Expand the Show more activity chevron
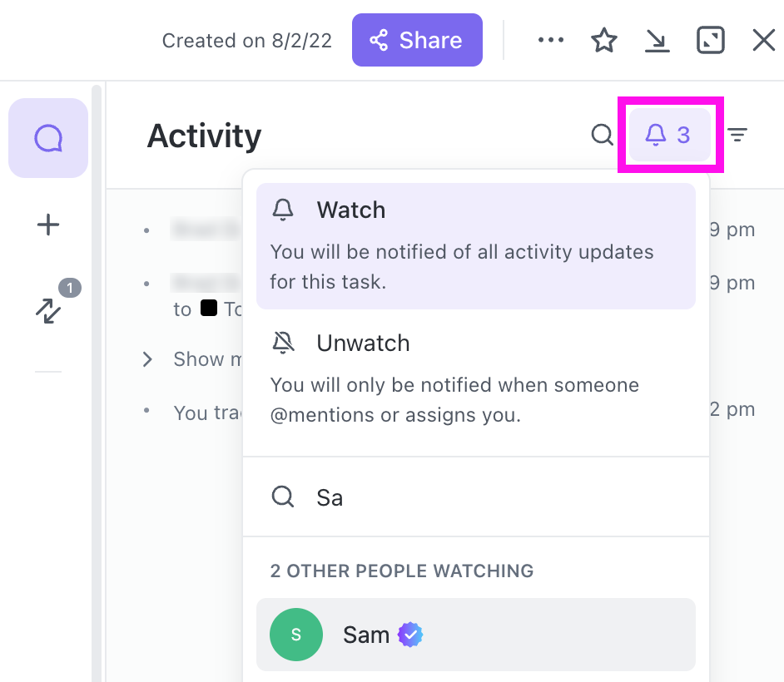The width and height of the screenshot is (784, 682). pos(147,359)
